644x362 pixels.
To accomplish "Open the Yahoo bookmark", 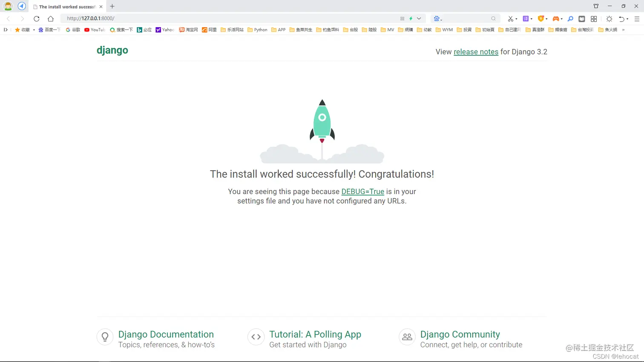I will click(x=165, y=30).
